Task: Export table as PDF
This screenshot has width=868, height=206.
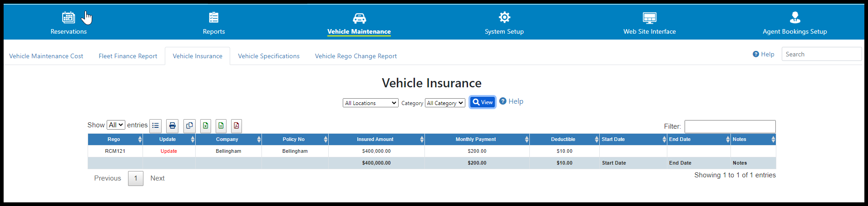Action: point(237,126)
